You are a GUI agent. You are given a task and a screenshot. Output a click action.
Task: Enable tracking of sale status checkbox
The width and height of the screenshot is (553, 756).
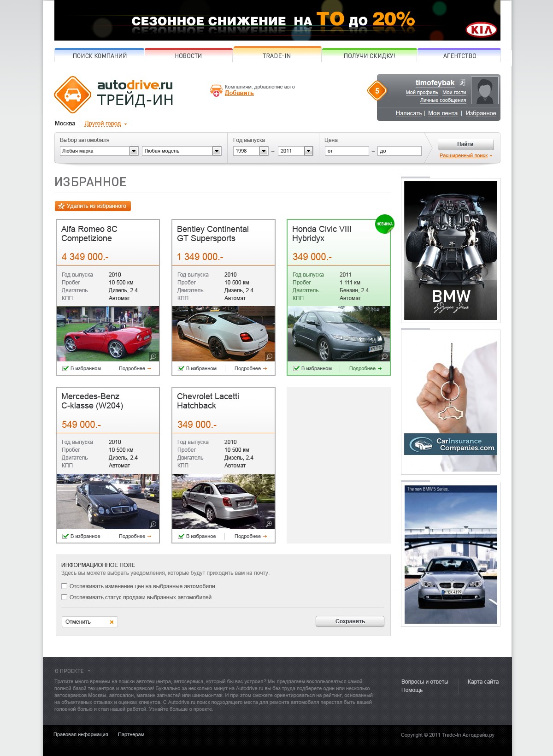pyautogui.click(x=64, y=597)
